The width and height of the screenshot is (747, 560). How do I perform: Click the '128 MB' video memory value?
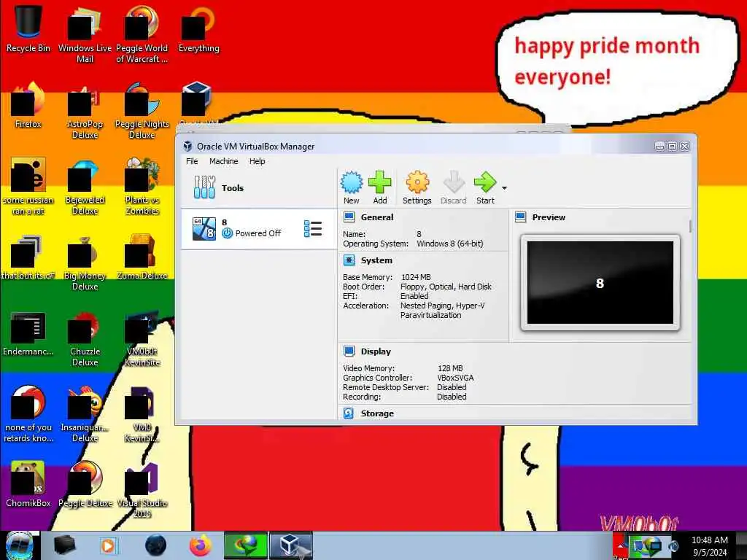coord(450,368)
